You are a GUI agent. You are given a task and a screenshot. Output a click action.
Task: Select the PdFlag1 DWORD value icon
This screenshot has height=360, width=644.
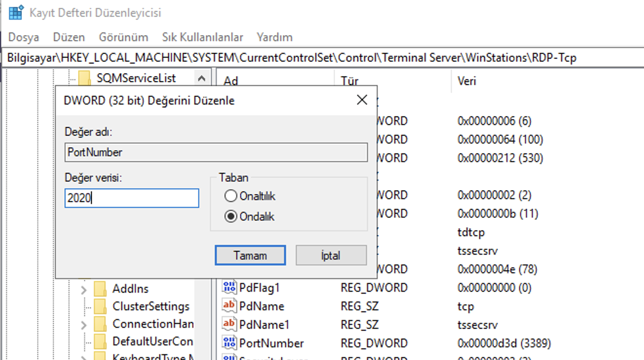[230, 287]
